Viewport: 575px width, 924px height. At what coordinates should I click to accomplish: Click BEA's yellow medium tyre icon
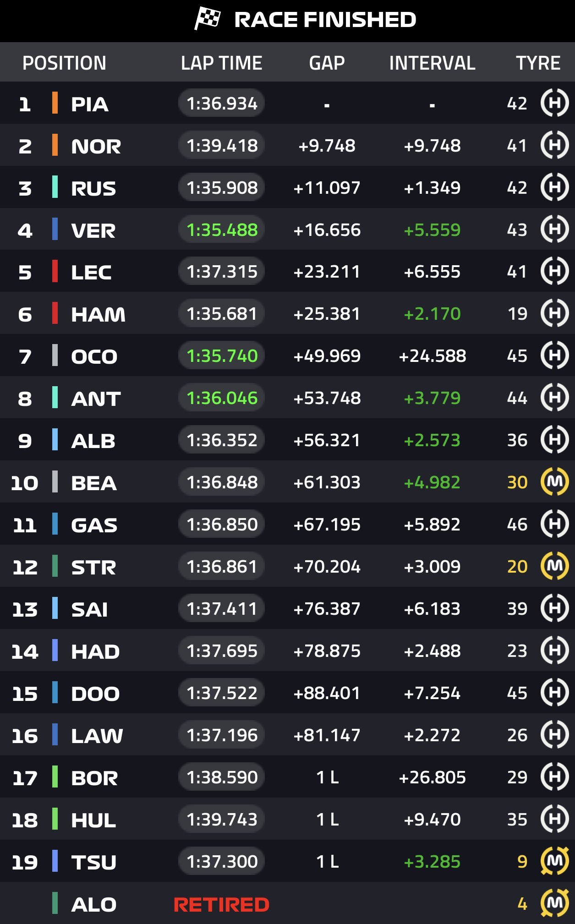click(554, 482)
